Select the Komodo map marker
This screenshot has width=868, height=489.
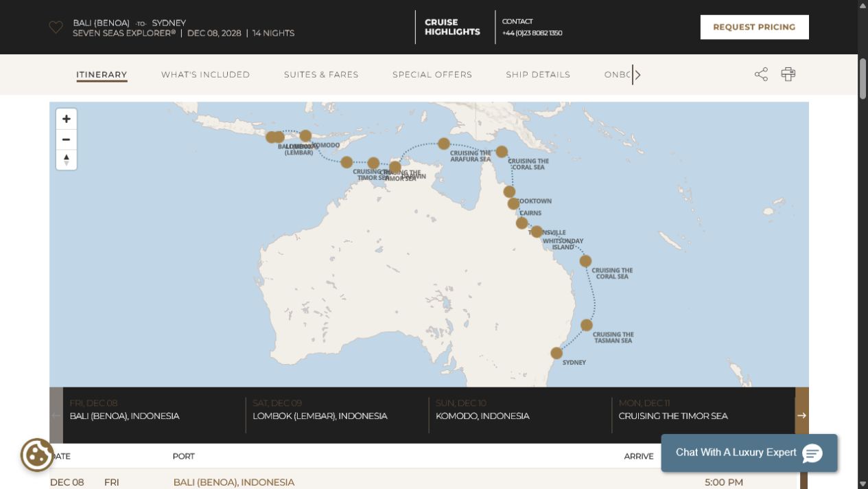305,136
